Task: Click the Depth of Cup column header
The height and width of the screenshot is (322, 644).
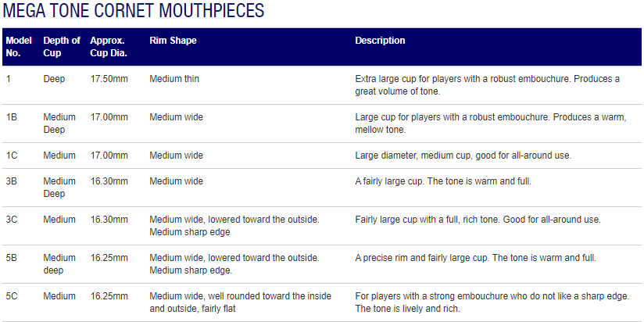Action: (x=62, y=47)
